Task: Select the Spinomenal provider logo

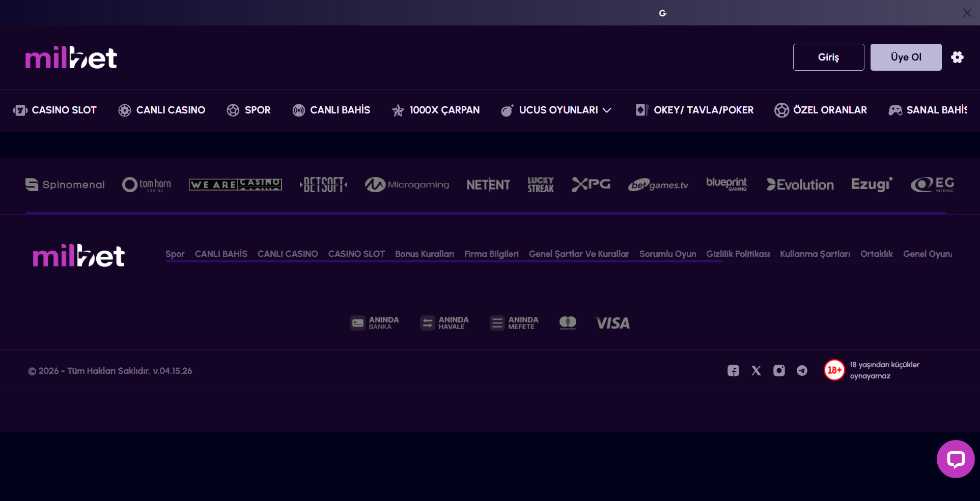Action: pos(65,185)
